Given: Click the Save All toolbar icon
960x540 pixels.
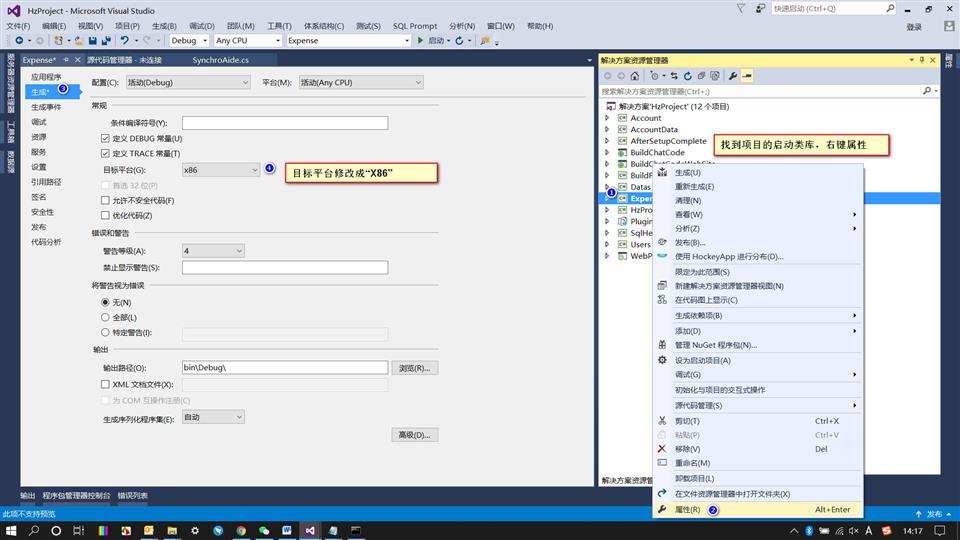Looking at the screenshot, I should [x=106, y=40].
